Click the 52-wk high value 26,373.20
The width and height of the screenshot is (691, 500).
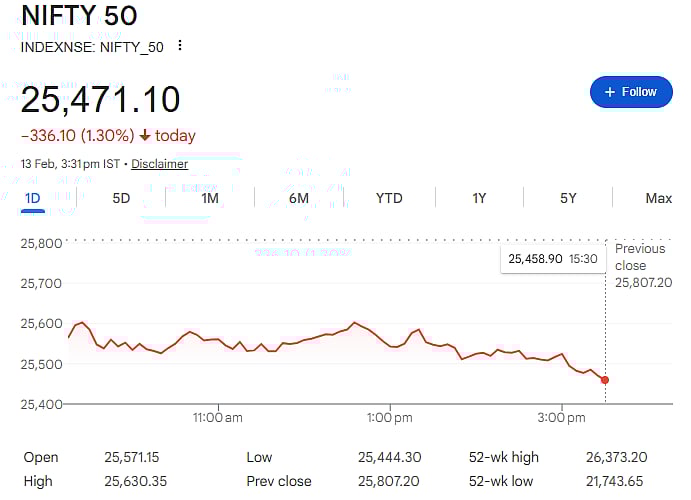tap(616, 457)
